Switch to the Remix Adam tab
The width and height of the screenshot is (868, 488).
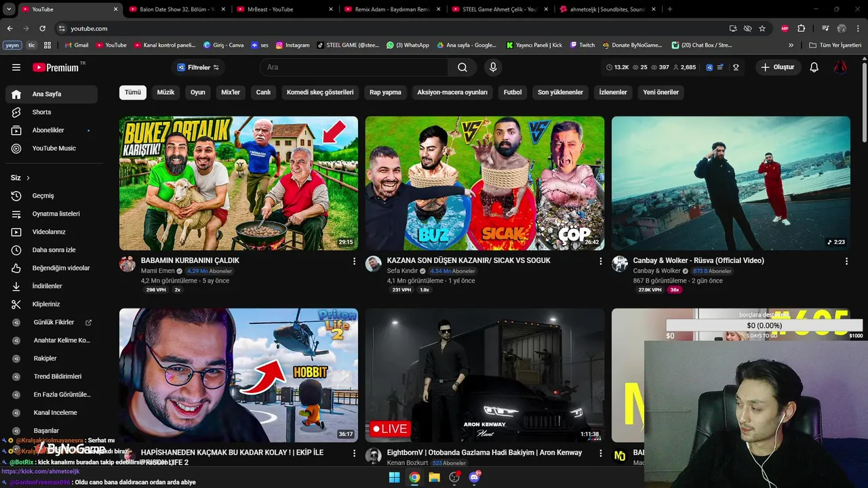392,9
